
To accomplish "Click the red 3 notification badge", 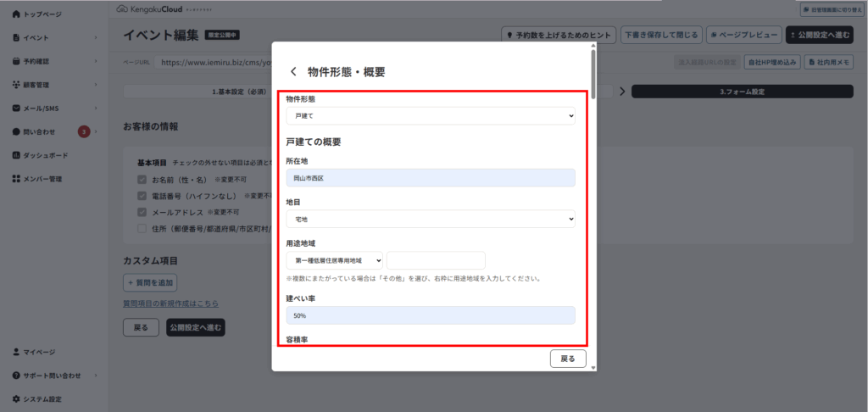I will coord(84,131).
